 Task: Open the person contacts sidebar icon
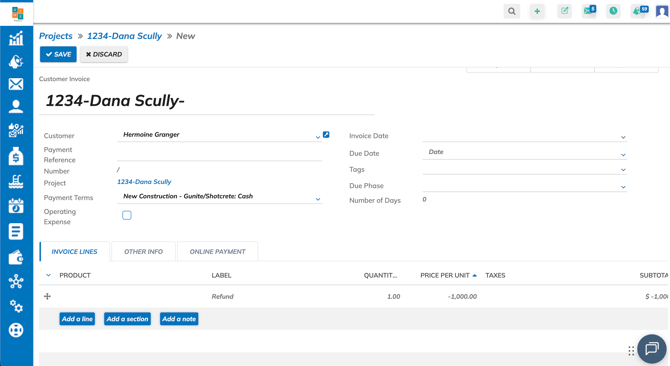16,106
